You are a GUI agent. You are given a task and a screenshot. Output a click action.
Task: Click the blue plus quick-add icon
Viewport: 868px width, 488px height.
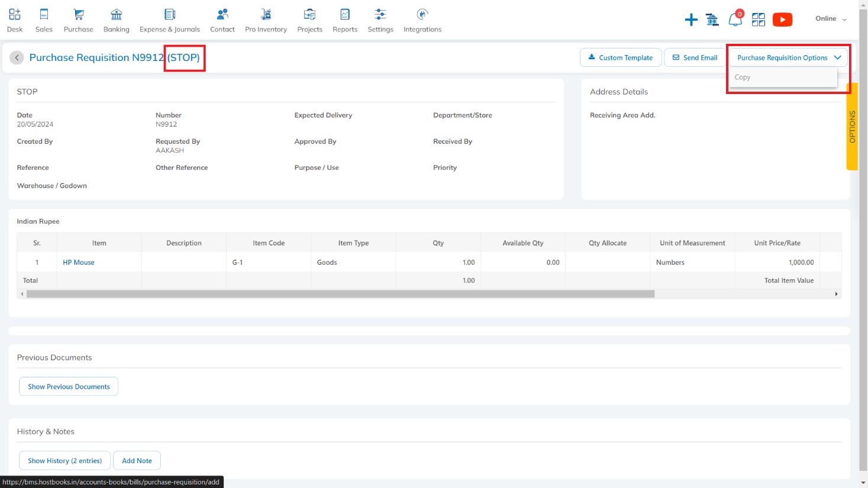(x=691, y=20)
